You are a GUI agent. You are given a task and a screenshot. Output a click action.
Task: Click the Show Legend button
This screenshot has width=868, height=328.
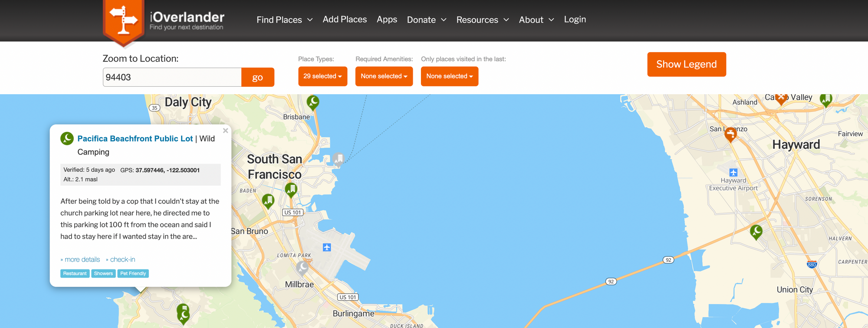point(687,64)
